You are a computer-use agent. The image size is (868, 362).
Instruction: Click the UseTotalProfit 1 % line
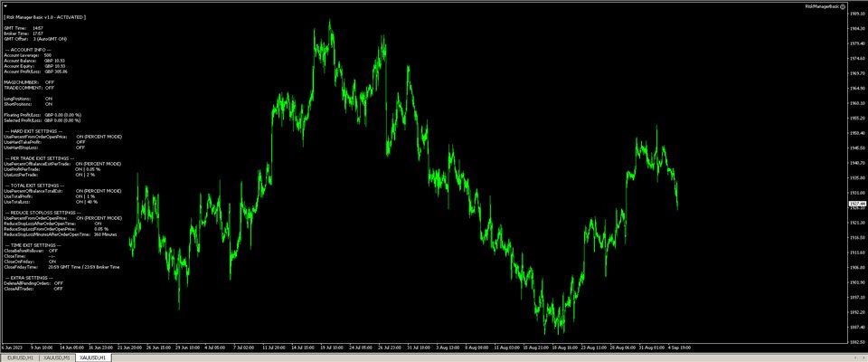[x=49, y=196]
